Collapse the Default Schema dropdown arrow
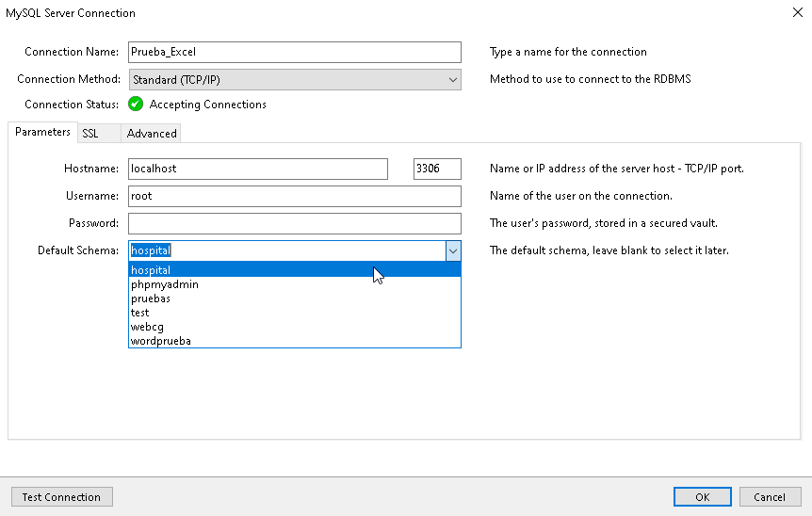Viewport: 812px width, 516px height. [x=452, y=250]
